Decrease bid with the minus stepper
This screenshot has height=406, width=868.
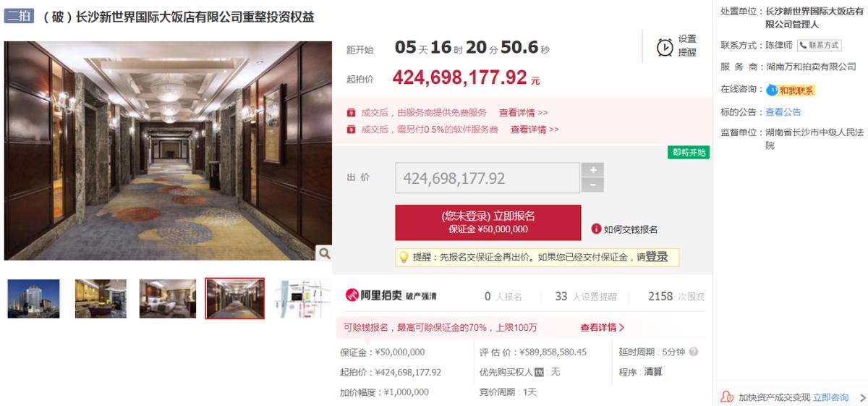pos(592,185)
